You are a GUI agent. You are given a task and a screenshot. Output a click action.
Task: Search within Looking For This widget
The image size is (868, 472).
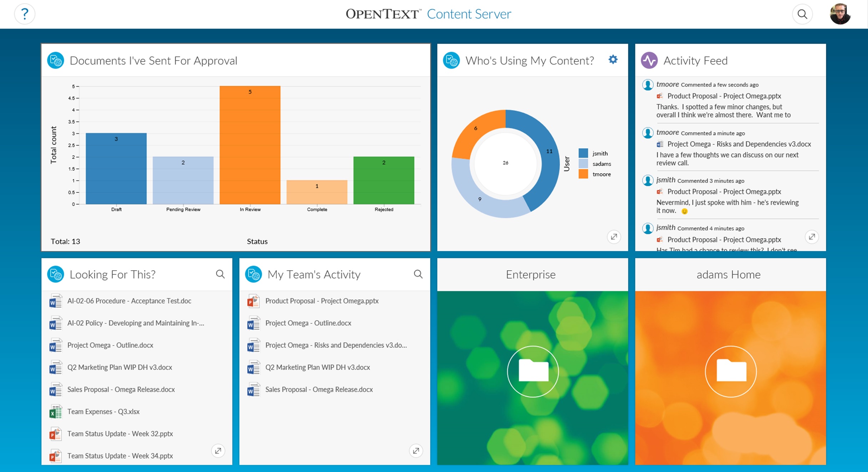pos(220,274)
